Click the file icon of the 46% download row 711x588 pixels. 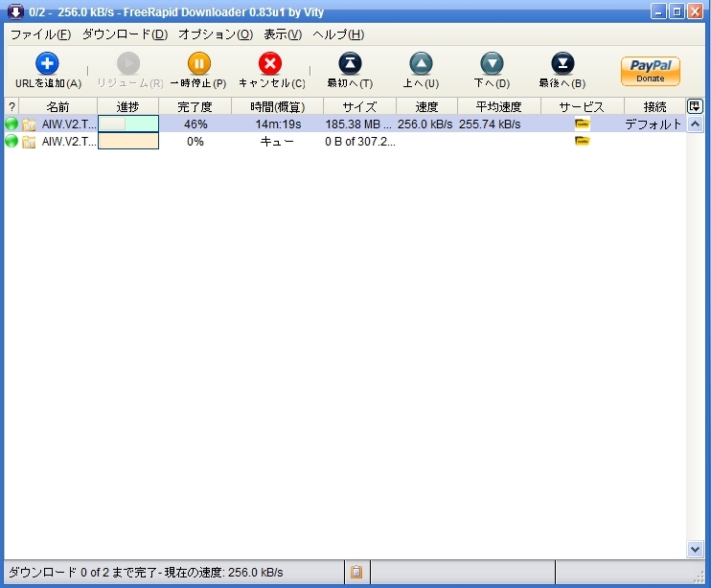click(29, 124)
